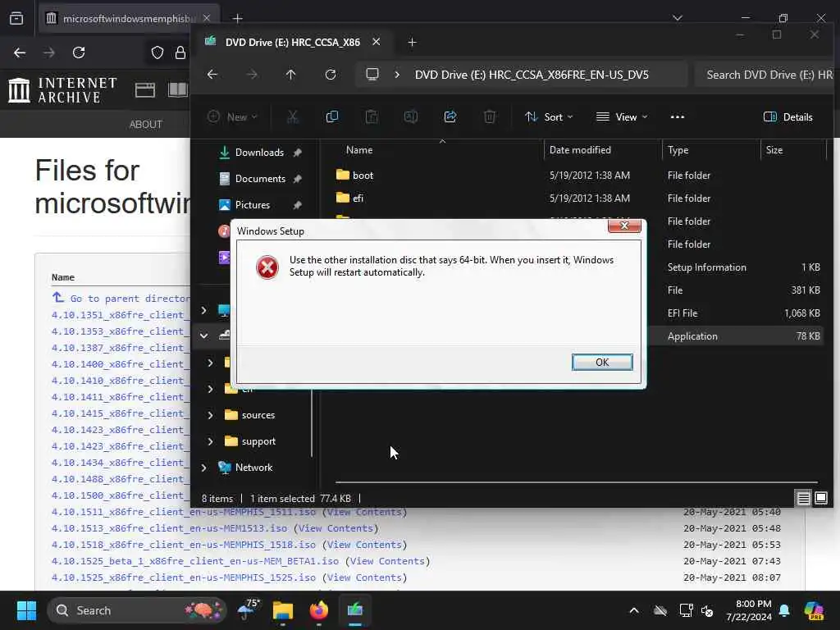Screen dimensions: 840x630
Task: Open the taskbar clock and date
Action: pos(749,610)
